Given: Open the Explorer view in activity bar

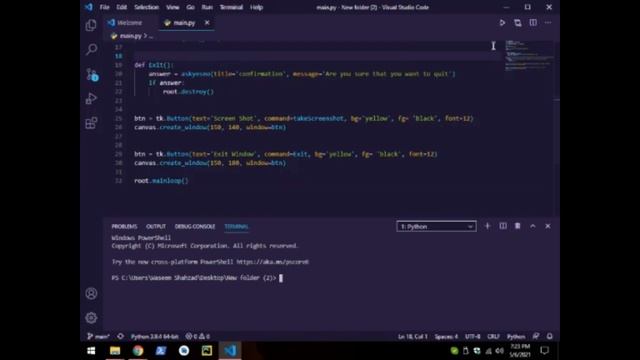Looking at the screenshot, I should coord(91,25).
